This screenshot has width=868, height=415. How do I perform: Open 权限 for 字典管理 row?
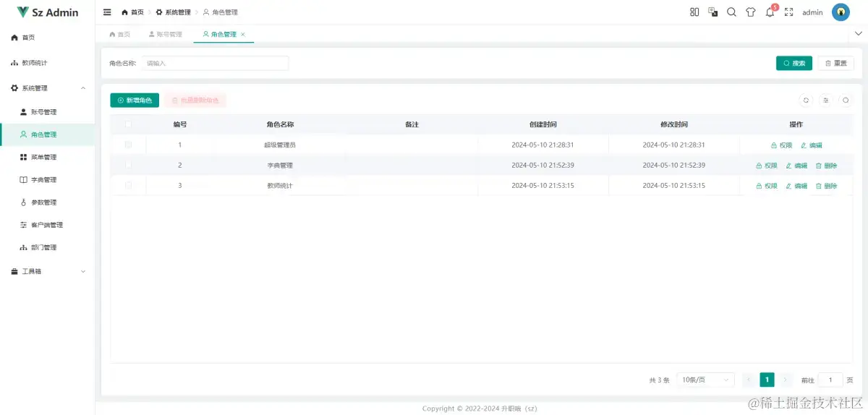(x=767, y=166)
